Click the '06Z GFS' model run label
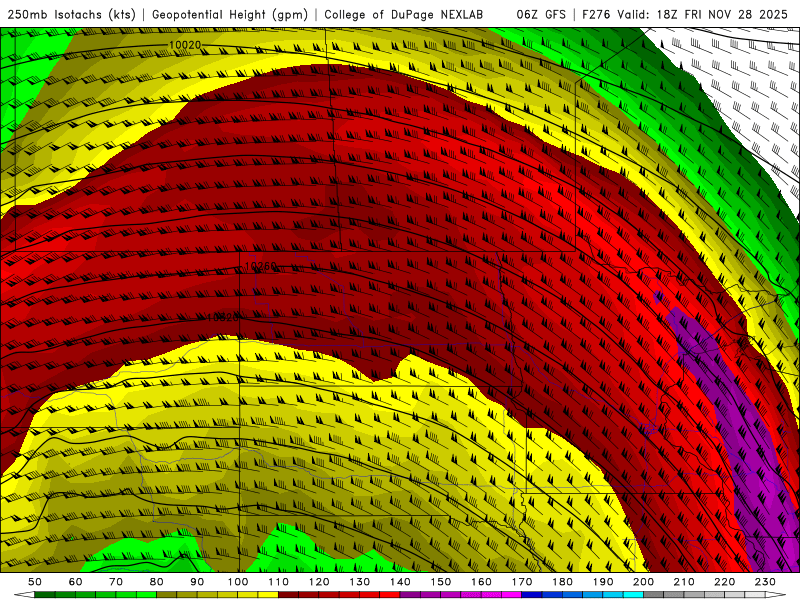 541,14
